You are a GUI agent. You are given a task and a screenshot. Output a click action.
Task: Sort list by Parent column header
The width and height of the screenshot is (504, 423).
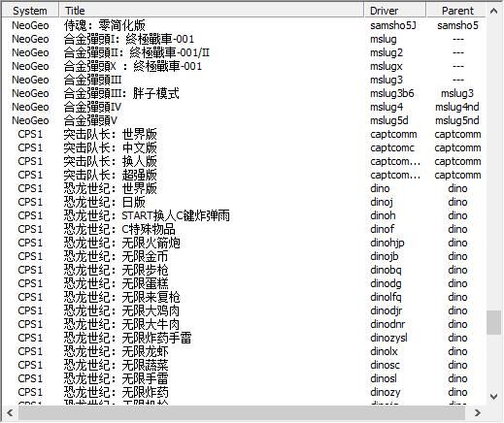(x=455, y=11)
